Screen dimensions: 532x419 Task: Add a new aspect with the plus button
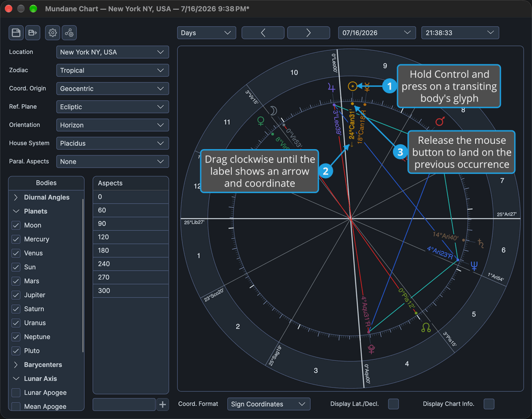click(x=163, y=405)
